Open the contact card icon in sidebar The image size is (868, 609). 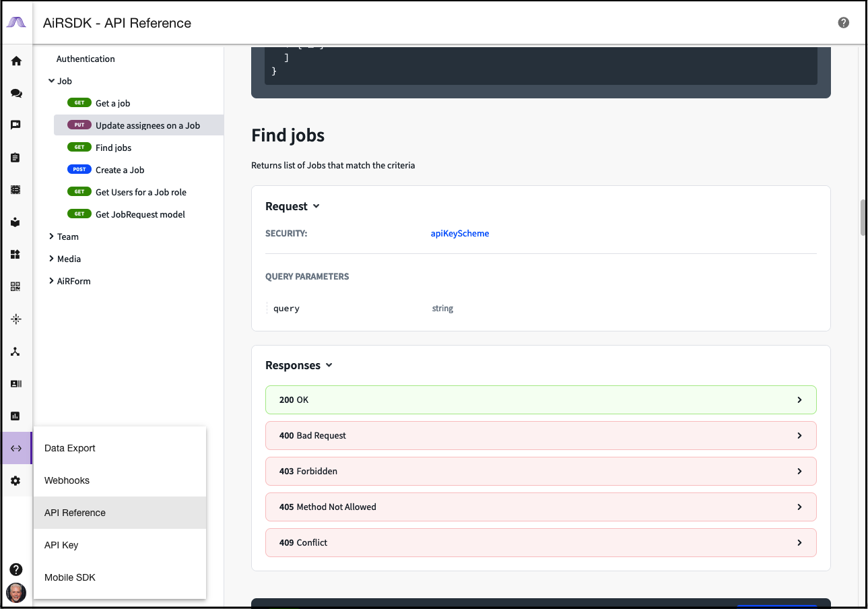tap(16, 384)
